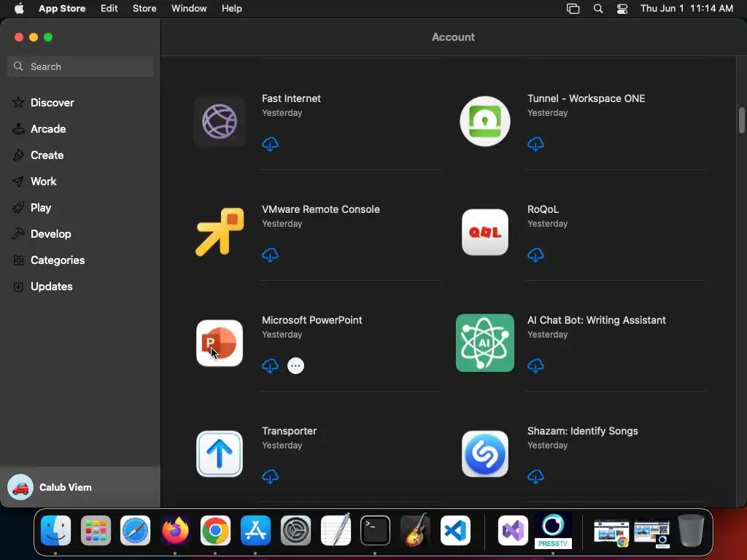Open Spotlight search in the menu bar
747x560 pixels.
[598, 9]
